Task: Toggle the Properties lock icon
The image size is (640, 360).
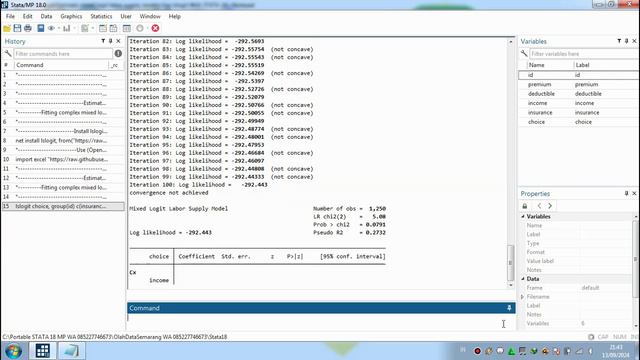Action: 525,206
